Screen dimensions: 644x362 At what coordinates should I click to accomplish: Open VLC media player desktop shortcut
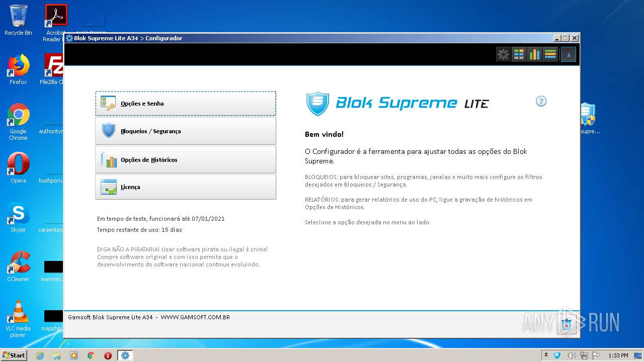[18, 319]
